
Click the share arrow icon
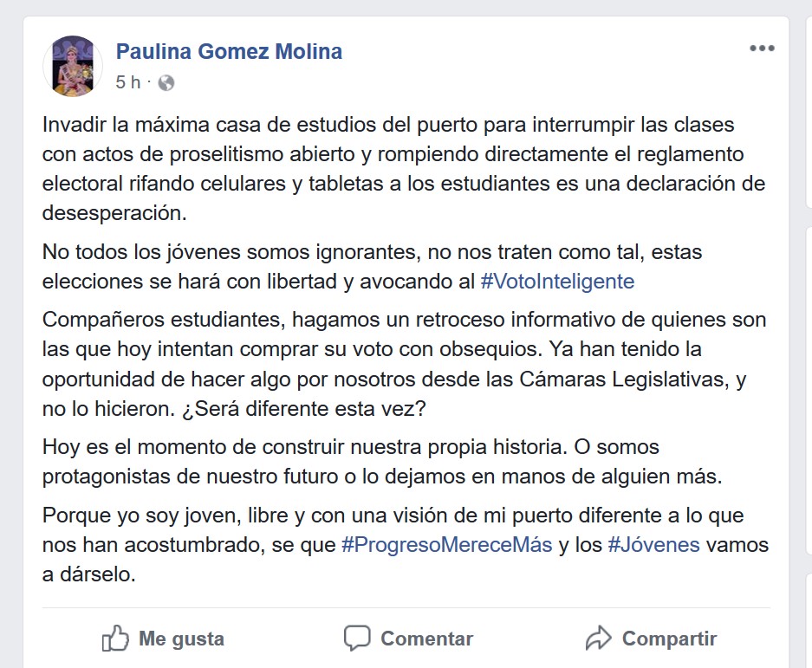pos(598,638)
